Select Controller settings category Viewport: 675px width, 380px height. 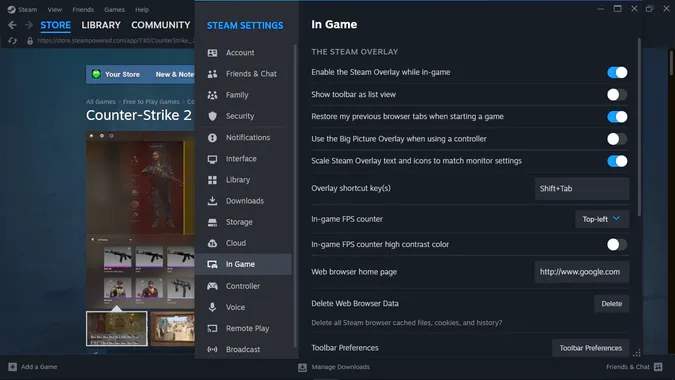[244, 286]
